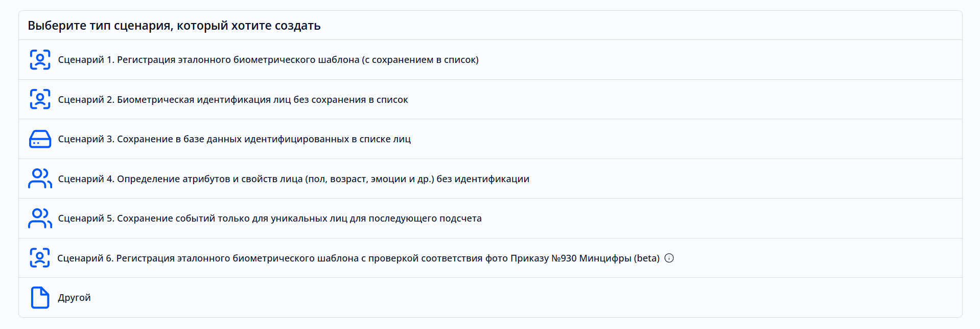980x329 pixels.
Task: Select Сценарий 4 определение атрибутов лица
Action: pyautogui.click(x=294, y=179)
